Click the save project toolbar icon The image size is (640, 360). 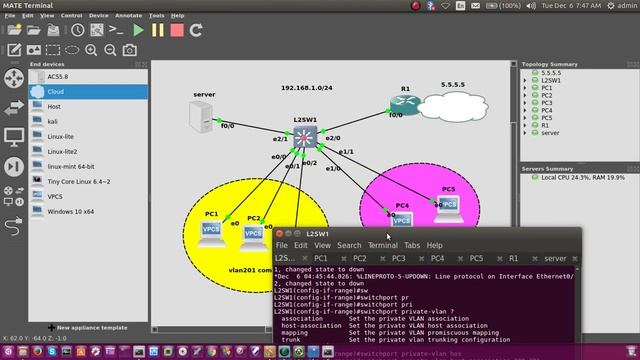[x=53, y=30]
